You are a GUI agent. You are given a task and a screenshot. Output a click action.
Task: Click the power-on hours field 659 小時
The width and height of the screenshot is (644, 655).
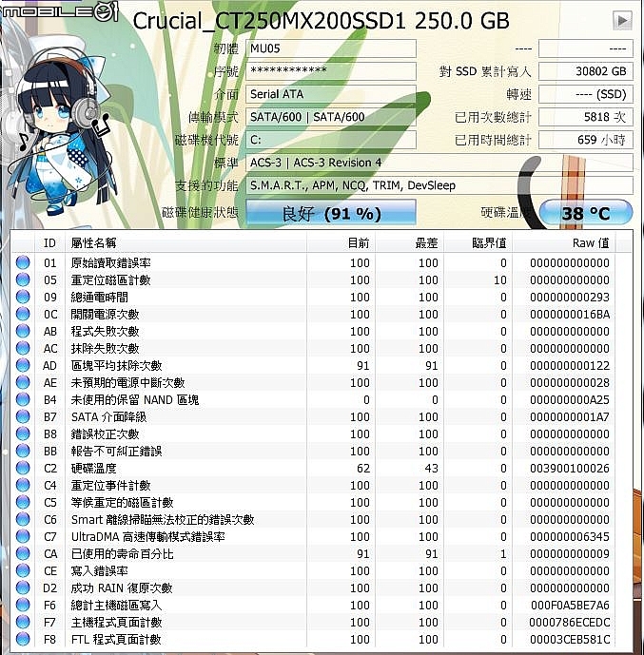(x=585, y=140)
